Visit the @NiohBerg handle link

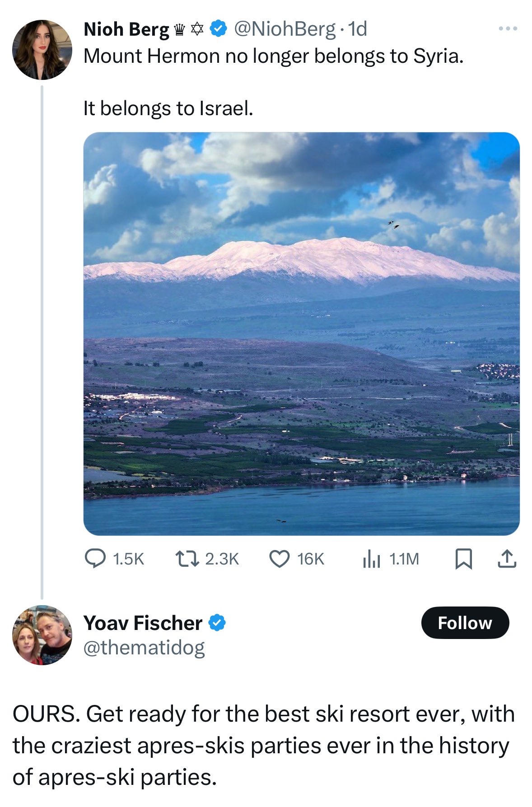pos(285,29)
